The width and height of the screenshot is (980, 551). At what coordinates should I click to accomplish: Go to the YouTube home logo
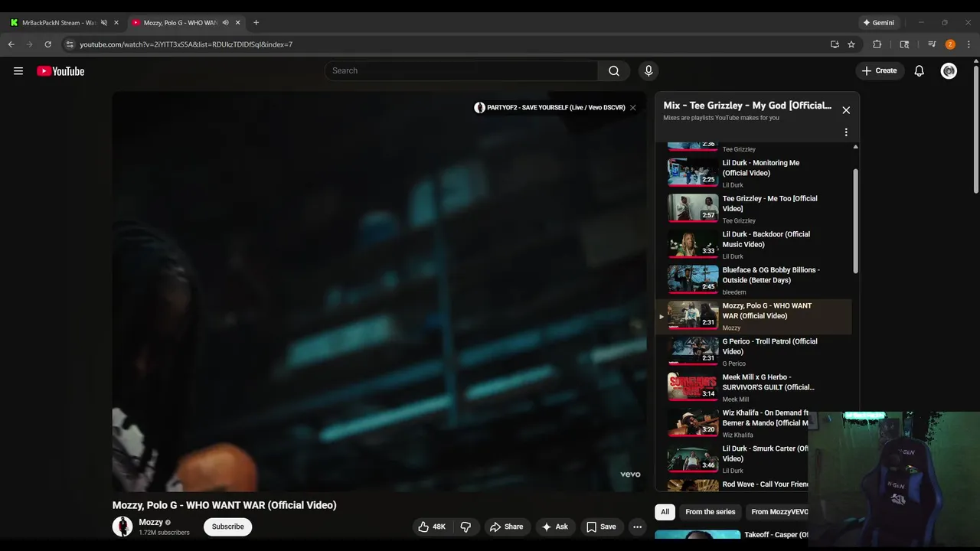[60, 71]
